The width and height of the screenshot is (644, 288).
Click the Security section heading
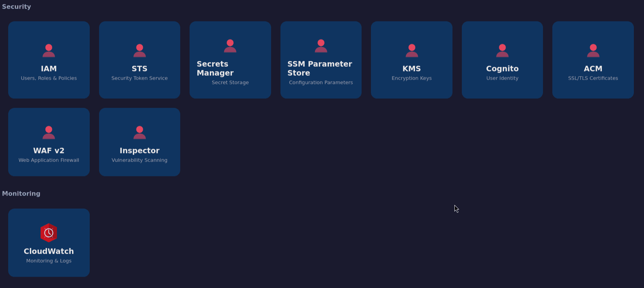click(x=16, y=7)
